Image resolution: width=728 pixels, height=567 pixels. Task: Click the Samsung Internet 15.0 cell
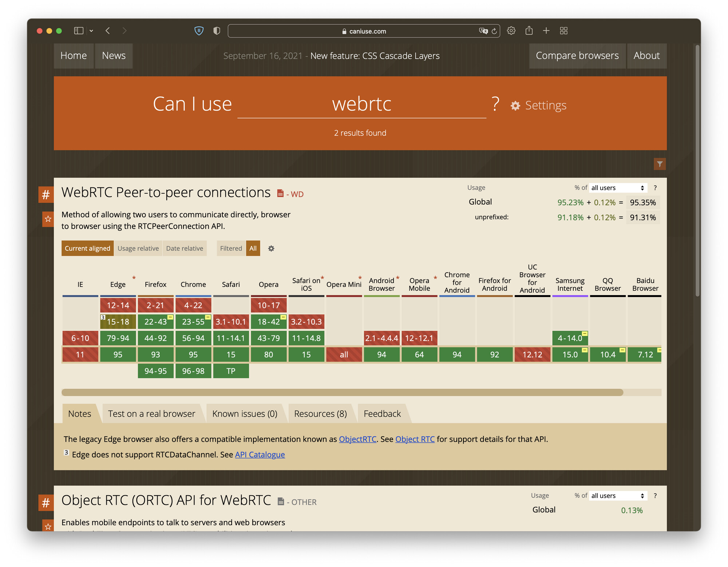click(x=570, y=354)
